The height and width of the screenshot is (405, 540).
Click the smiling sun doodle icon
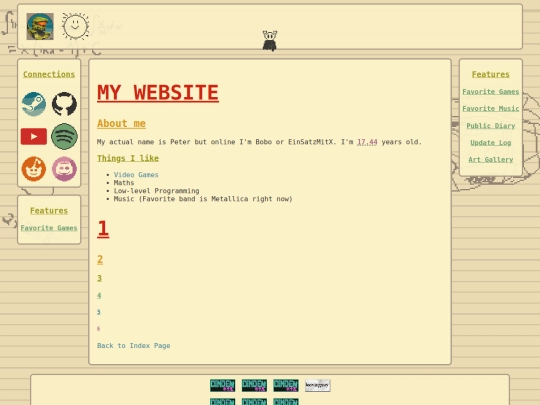pos(75,27)
